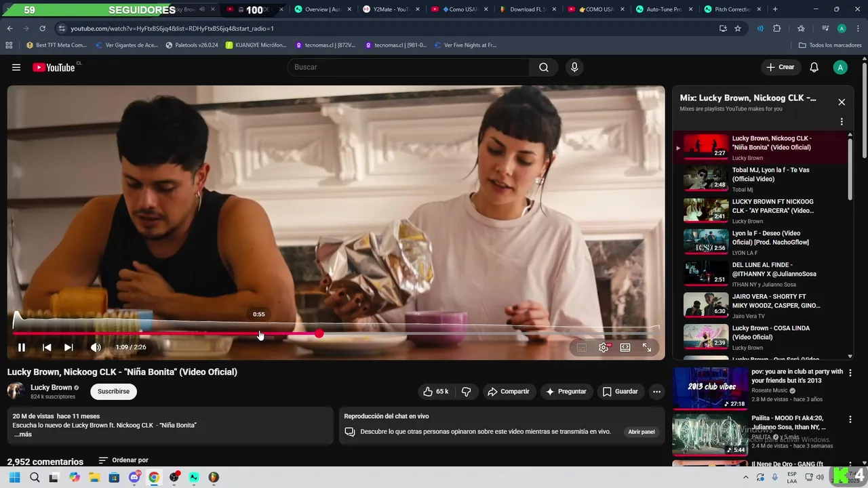Viewport: 868px width, 488px height.
Task: Pause the video
Action: (x=22, y=347)
